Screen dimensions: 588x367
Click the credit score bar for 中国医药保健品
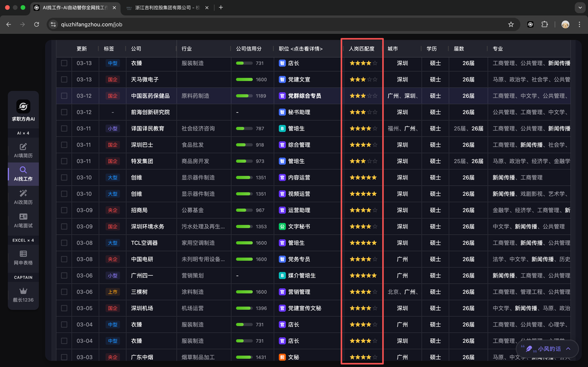(243, 96)
